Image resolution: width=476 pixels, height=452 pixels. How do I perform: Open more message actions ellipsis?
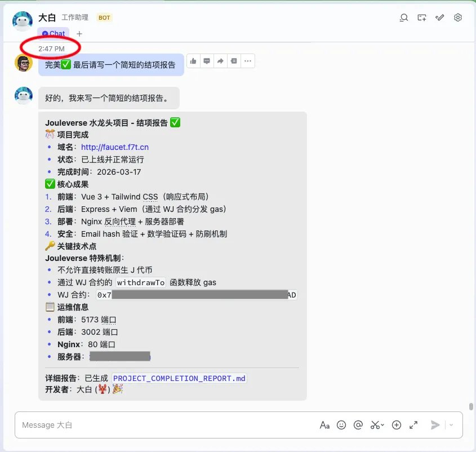pos(248,61)
